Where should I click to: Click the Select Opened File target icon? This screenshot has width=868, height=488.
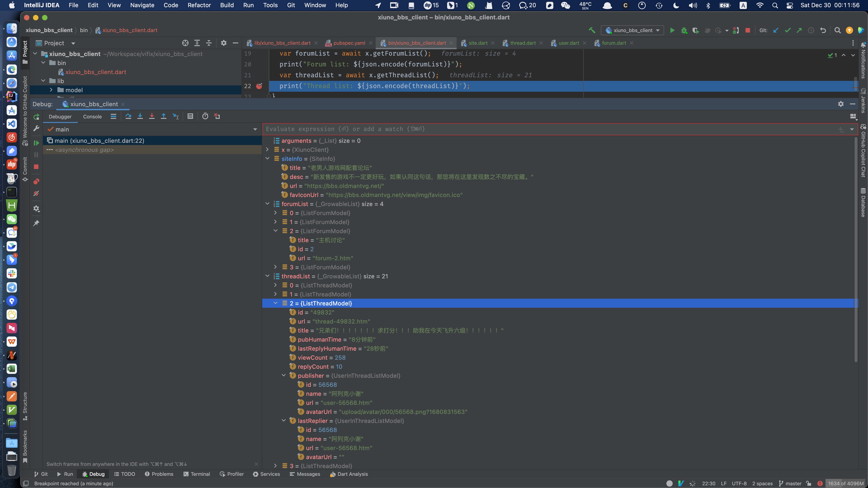[185, 43]
